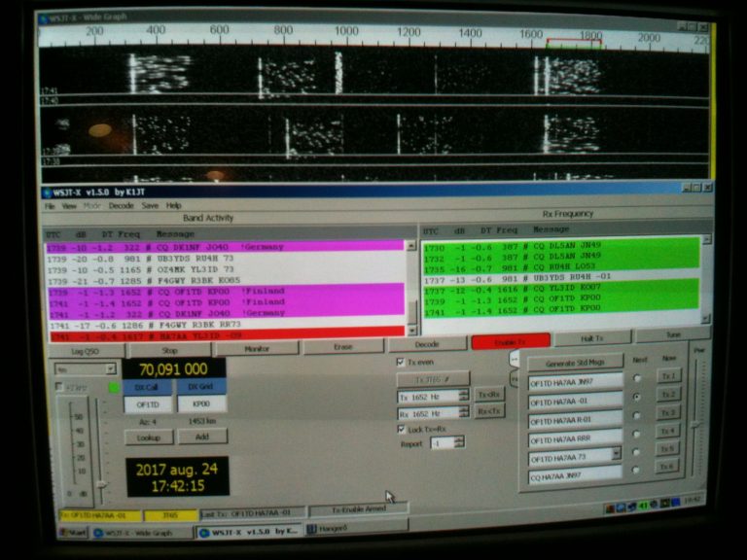Click the Tx 1 message button

tap(667, 376)
